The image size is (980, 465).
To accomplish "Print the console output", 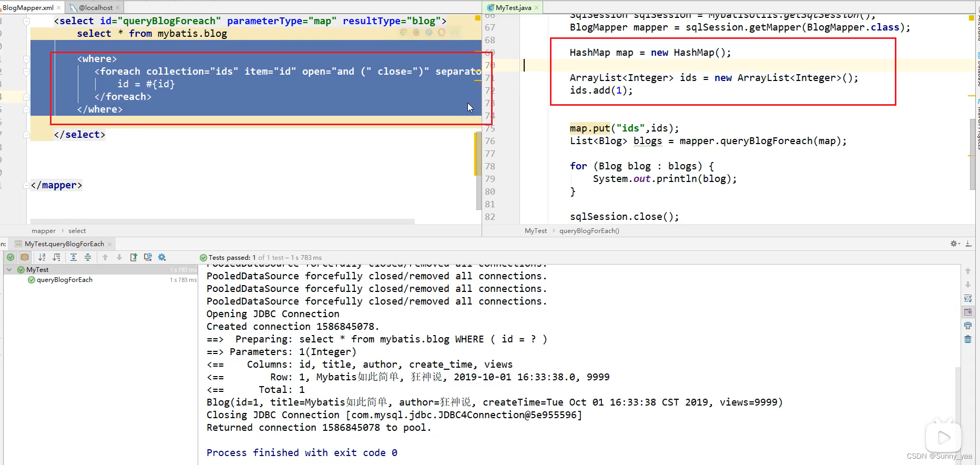I will point(968,326).
